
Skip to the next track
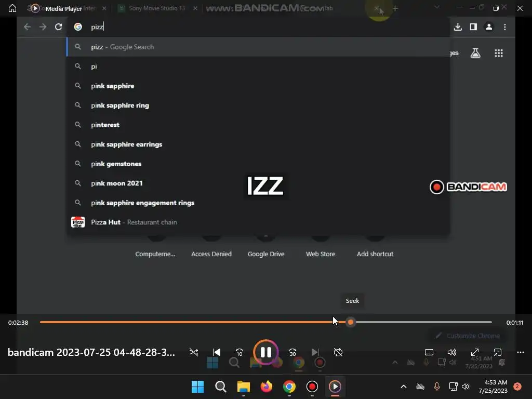point(315,352)
